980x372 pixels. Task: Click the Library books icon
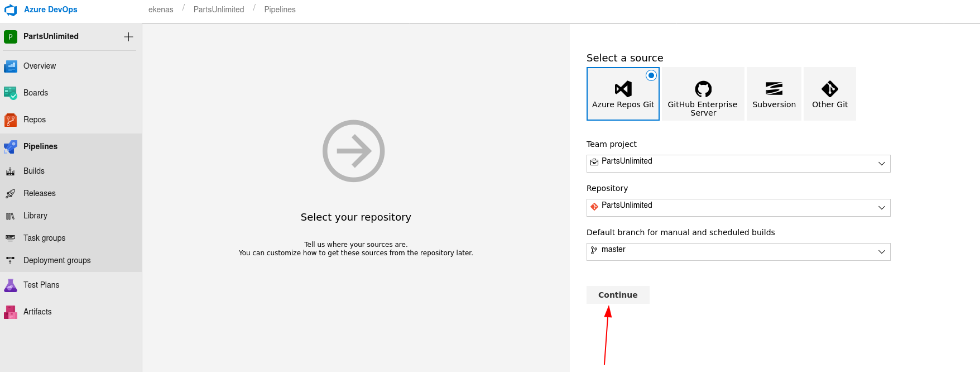click(11, 216)
